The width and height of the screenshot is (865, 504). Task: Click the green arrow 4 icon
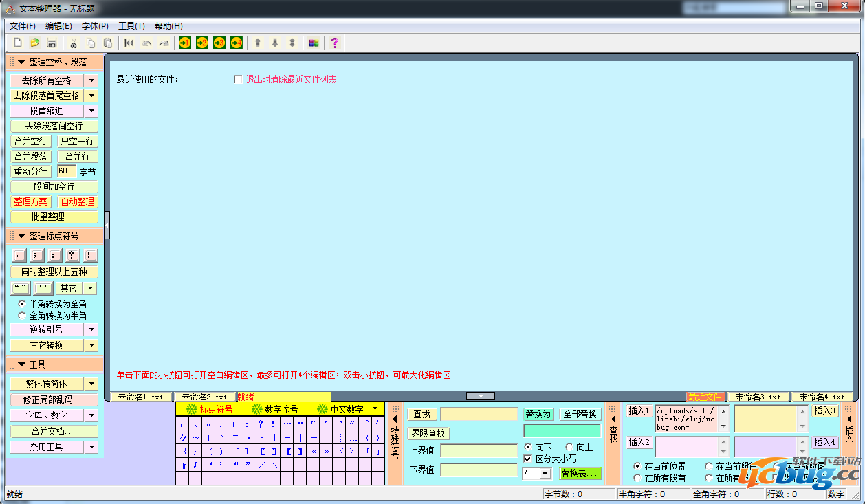point(237,43)
